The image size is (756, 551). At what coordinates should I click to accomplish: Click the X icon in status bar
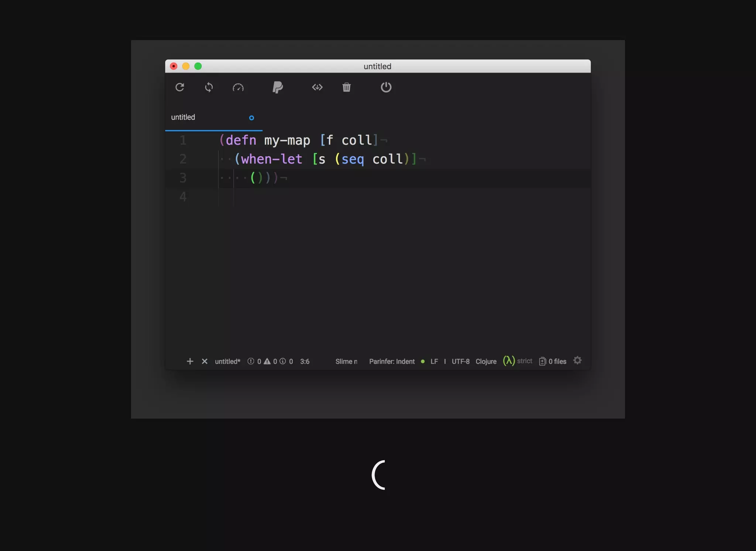tap(205, 361)
